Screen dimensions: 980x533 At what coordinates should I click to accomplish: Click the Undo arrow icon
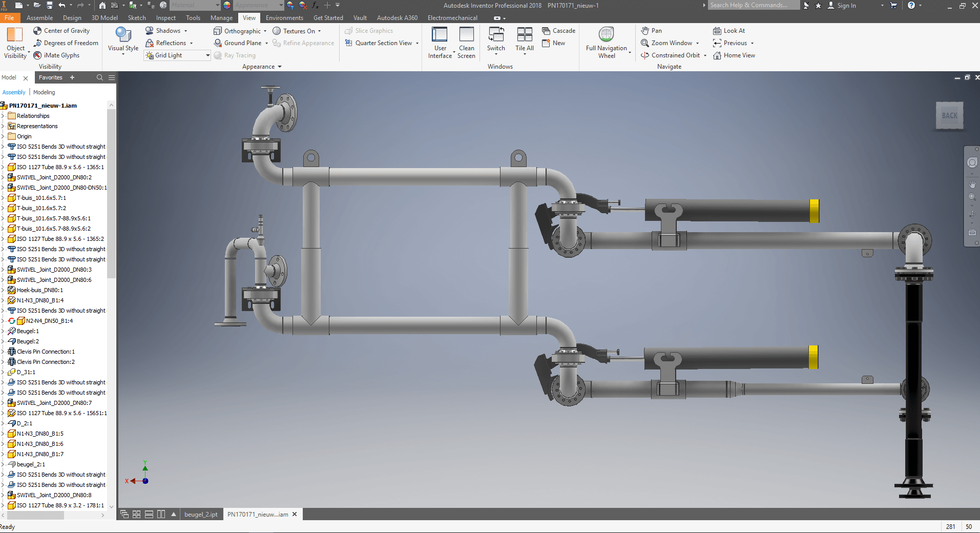[x=62, y=5]
